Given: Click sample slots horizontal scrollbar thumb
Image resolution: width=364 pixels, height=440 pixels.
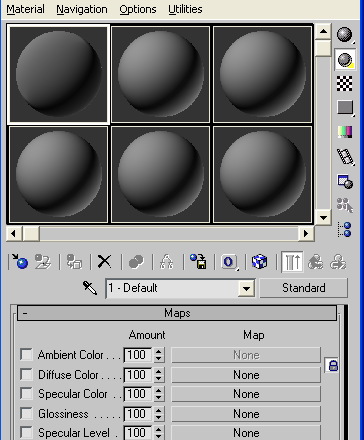Looking at the screenshot, I should [31, 233].
